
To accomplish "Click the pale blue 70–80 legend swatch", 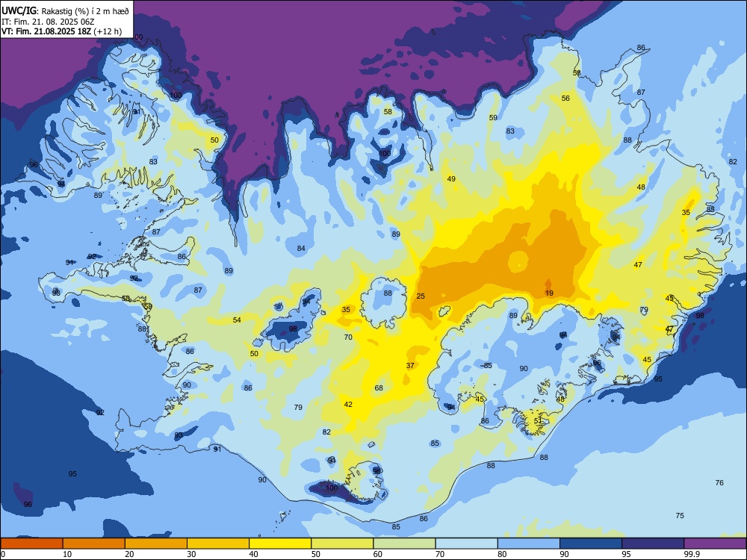I will click(x=466, y=544).
